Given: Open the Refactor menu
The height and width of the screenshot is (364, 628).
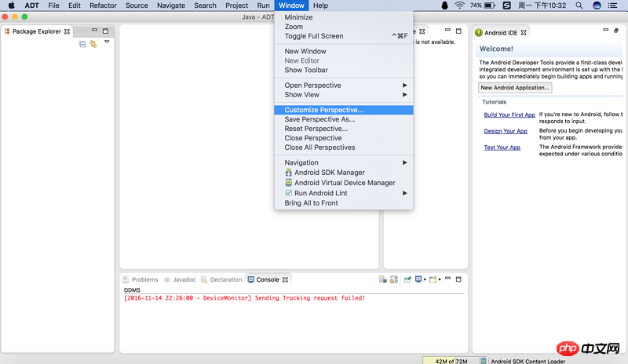Looking at the screenshot, I should point(103,5).
